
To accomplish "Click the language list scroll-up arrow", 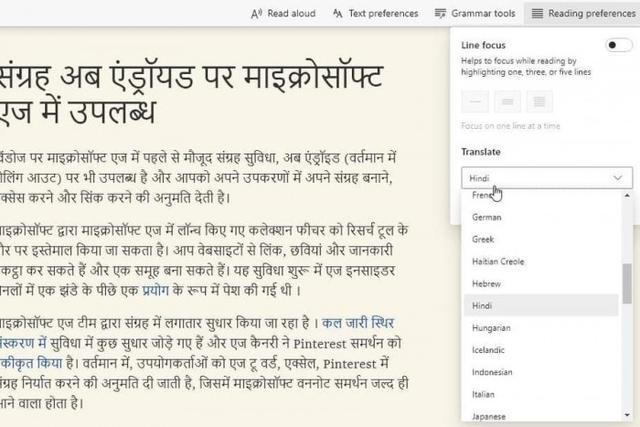I will point(627,196).
